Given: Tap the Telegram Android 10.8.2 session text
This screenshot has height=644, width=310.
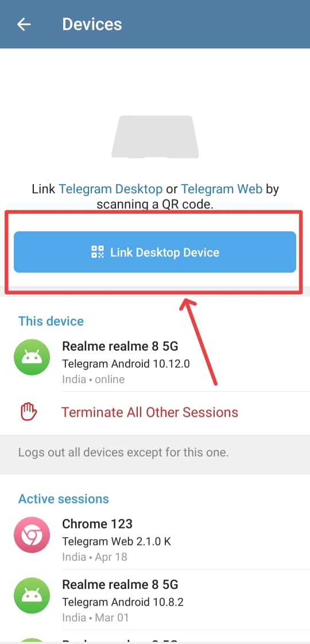Looking at the screenshot, I should click(123, 602).
